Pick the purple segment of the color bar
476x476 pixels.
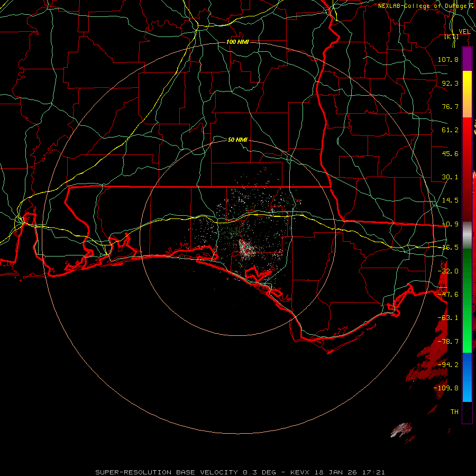[x=467, y=59]
